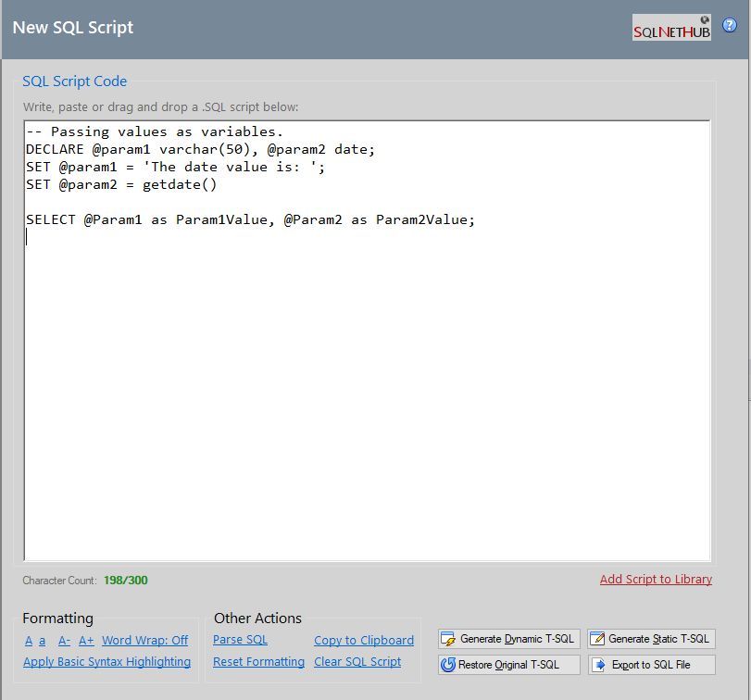Toggle Word Wrap: Off setting
The image size is (751, 700).
point(144,640)
